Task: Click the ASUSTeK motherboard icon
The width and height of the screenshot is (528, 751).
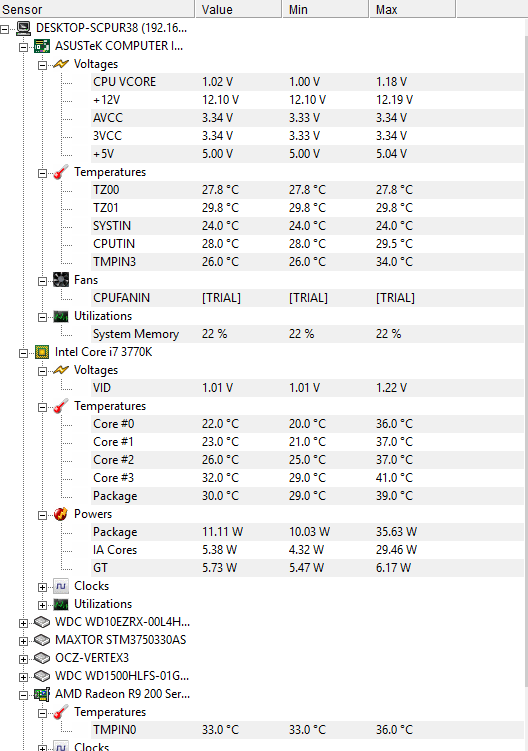Action: [42, 46]
